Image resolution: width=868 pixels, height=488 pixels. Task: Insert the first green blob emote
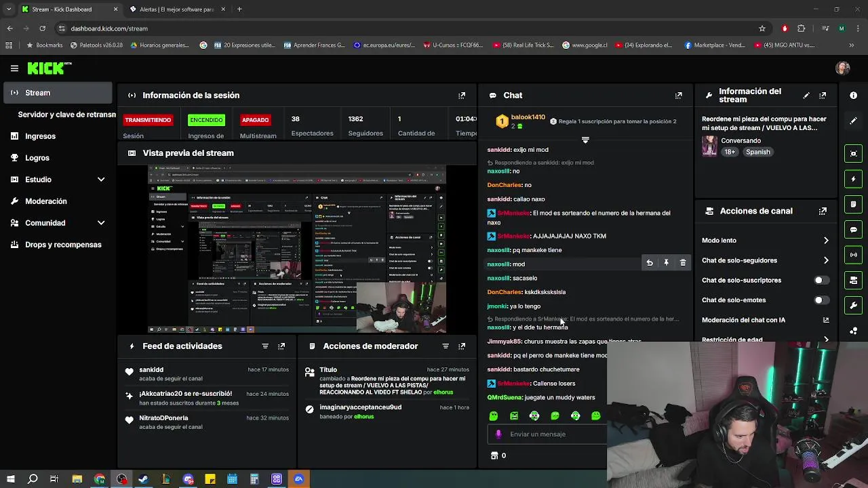pyautogui.click(x=494, y=415)
